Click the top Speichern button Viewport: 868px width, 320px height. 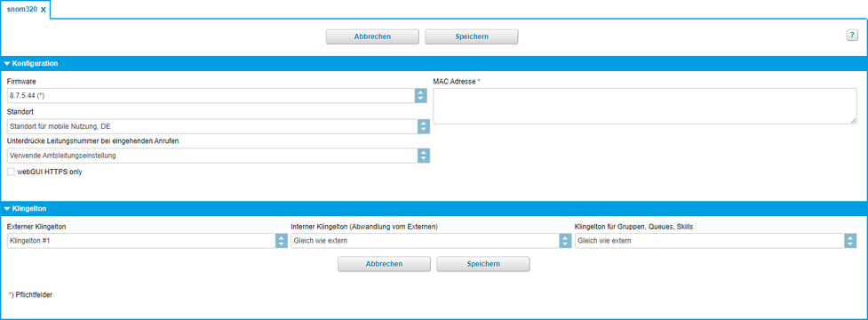coord(472,36)
